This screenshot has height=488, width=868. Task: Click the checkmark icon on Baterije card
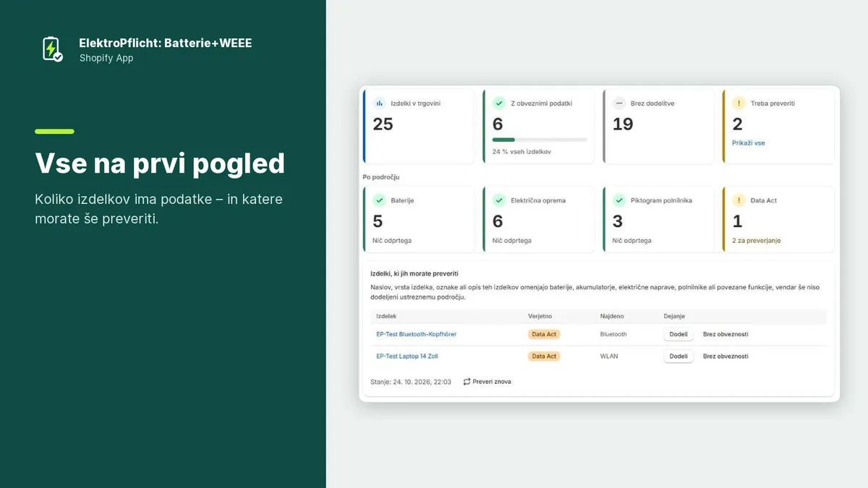point(379,200)
